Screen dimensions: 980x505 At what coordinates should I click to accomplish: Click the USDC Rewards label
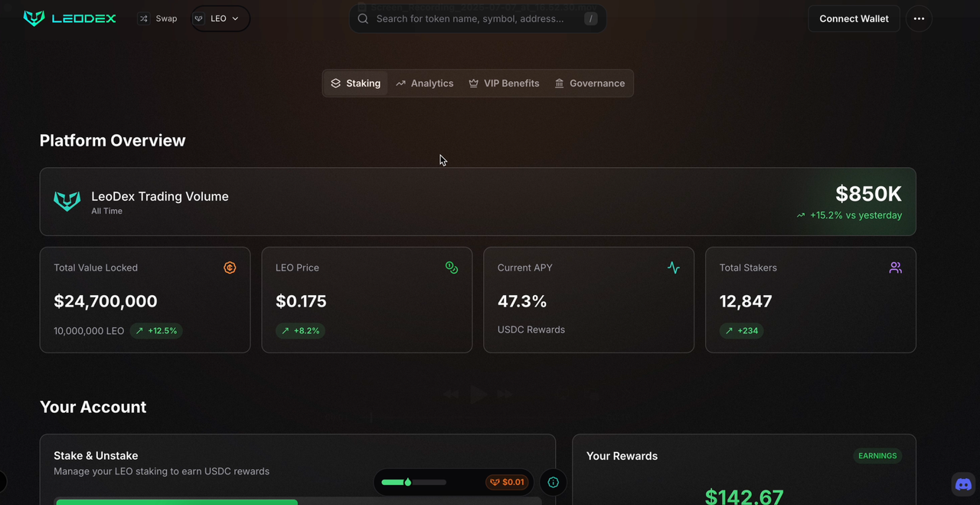[x=531, y=330]
